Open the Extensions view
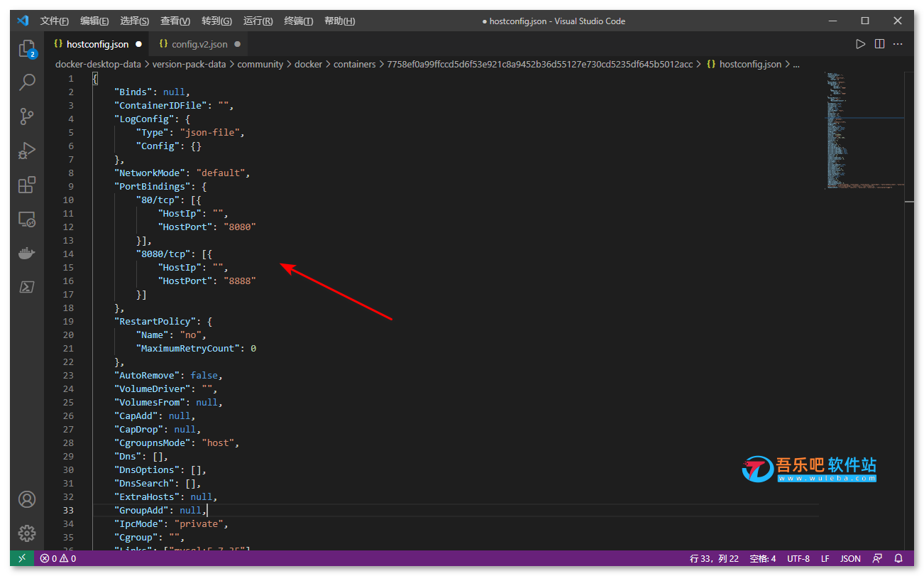The image size is (924, 576). pos(26,185)
